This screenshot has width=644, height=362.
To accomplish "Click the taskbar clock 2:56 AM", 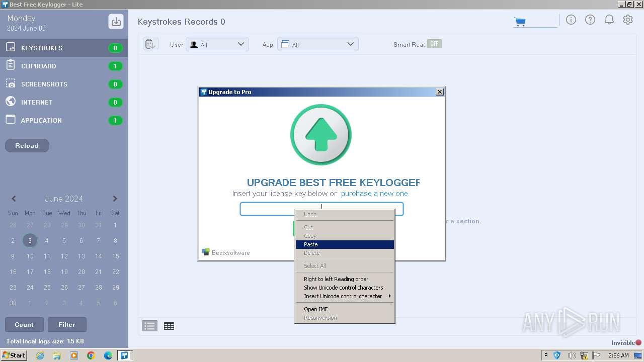I will [x=618, y=355].
